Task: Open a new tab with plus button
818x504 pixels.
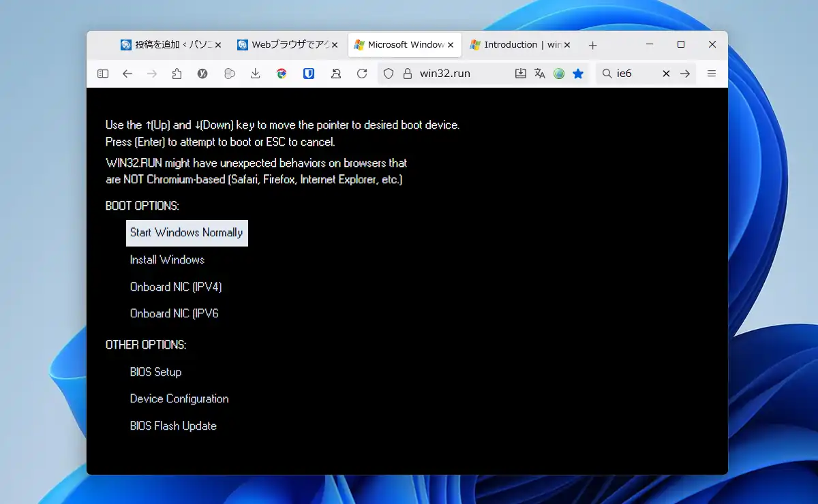Action: click(592, 45)
